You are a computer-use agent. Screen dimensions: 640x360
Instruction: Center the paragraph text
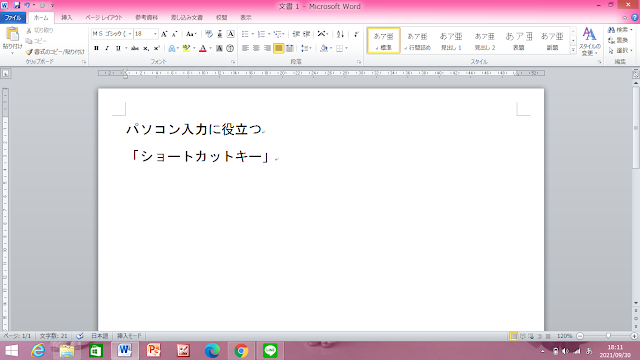pos(256,48)
